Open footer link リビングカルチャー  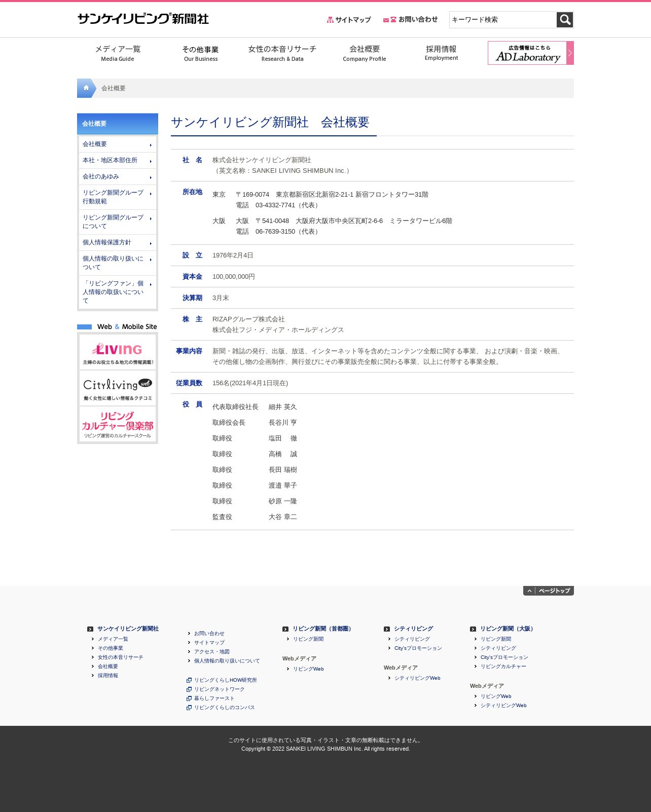503,667
